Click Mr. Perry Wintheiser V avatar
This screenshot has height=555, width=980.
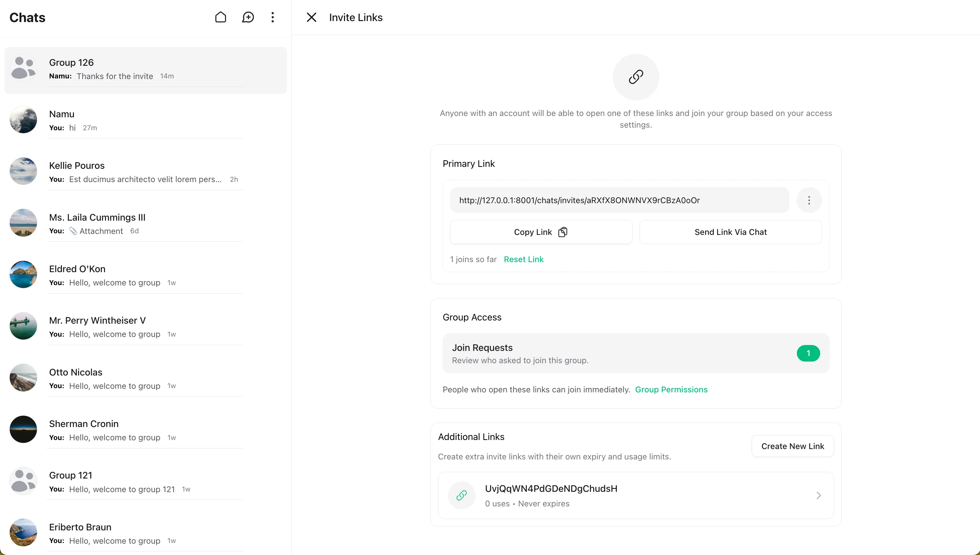pos(23,326)
